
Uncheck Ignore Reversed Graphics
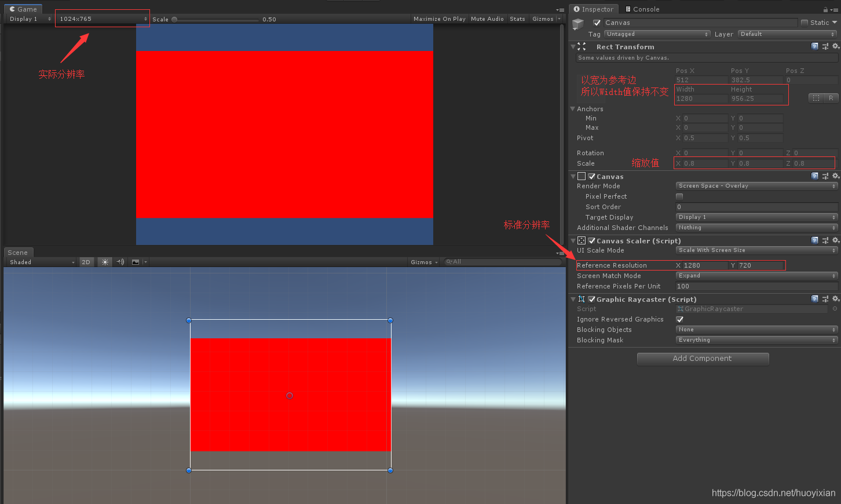coord(679,319)
